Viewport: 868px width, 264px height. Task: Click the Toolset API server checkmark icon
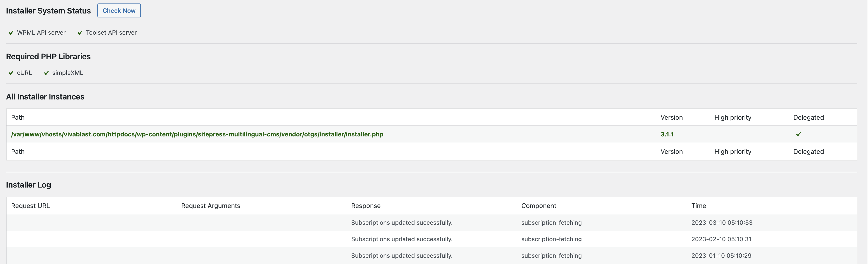pyautogui.click(x=80, y=33)
